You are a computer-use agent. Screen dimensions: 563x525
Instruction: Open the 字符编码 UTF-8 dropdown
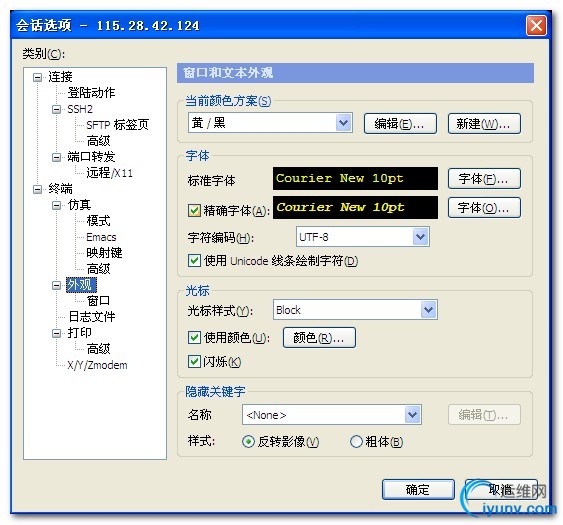(x=420, y=237)
